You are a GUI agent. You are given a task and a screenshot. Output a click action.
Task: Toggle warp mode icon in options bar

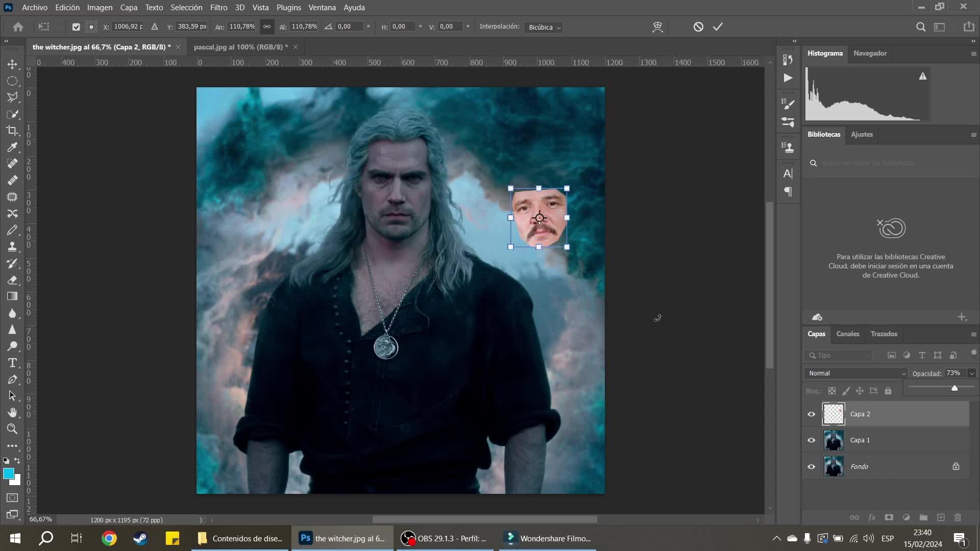657,27
